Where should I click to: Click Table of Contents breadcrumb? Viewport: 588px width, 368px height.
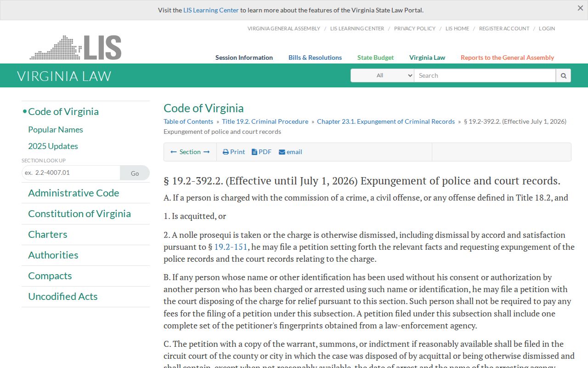(x=188, y=121)
